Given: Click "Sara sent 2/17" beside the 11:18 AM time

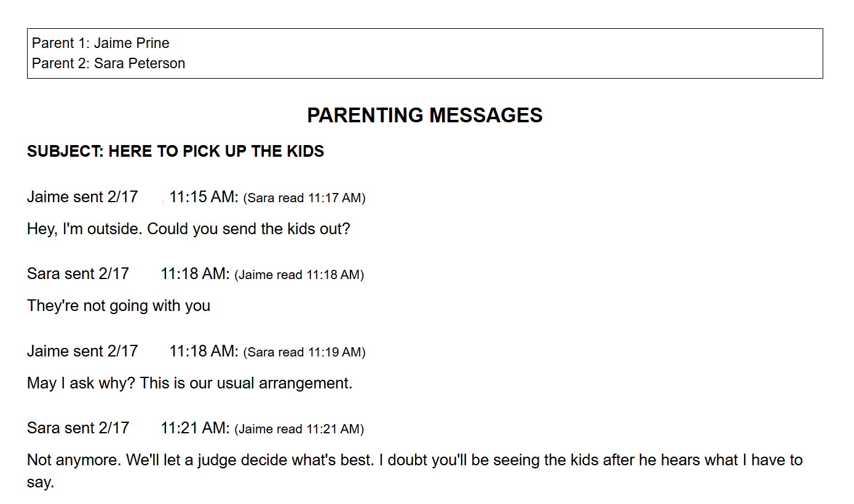Looking at the screenshot, I should pos(78,274).
